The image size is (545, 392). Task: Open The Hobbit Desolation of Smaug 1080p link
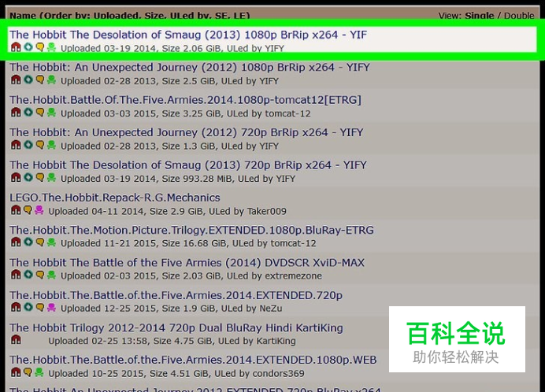click(x=188, y=35)
